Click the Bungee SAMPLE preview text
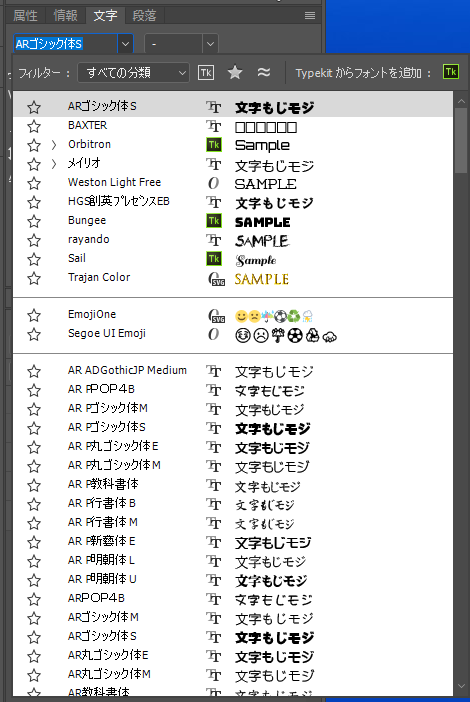Image resolution: width=470 pixels, height=702 pixels. coord(263,222)
